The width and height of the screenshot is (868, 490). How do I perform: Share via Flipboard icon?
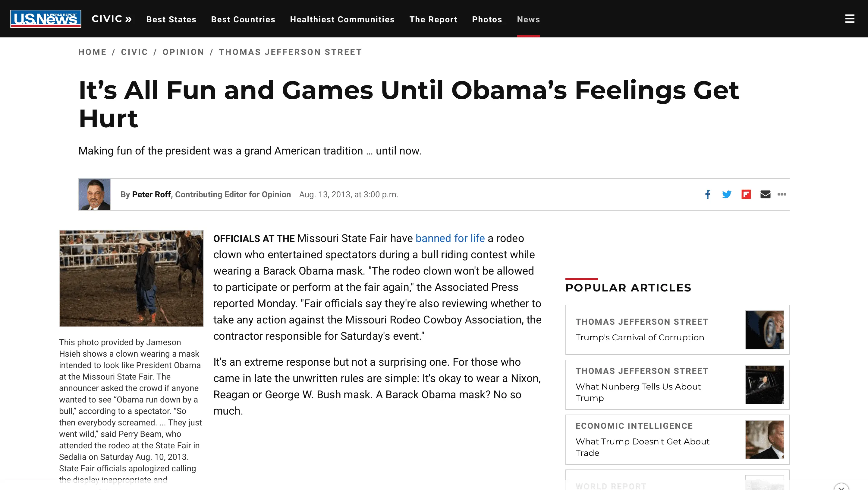point(746,194)
